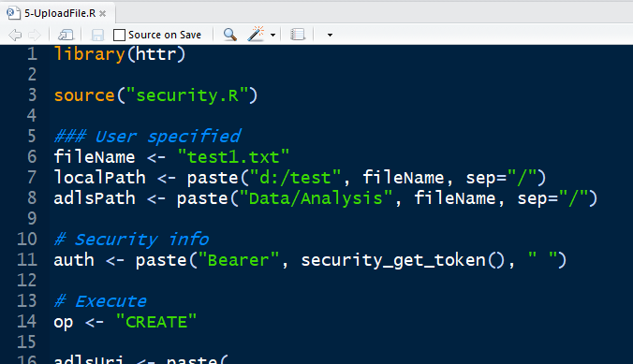Click the "Data/Analysis" string

316,198
